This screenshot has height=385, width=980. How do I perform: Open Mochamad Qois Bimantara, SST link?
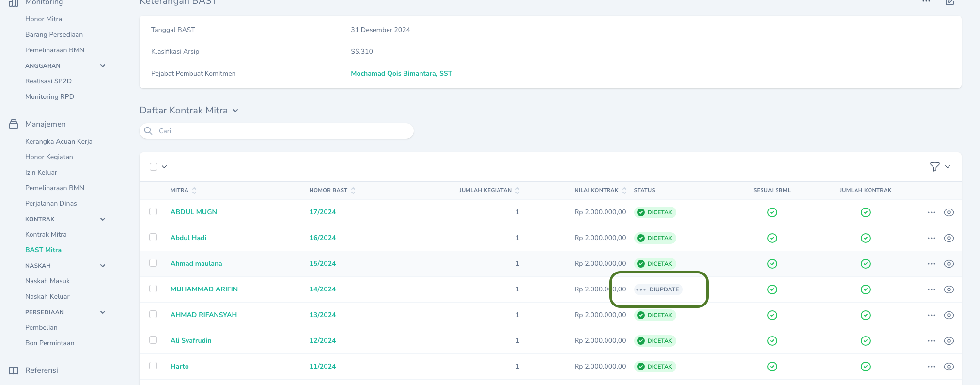coord(401,73)
